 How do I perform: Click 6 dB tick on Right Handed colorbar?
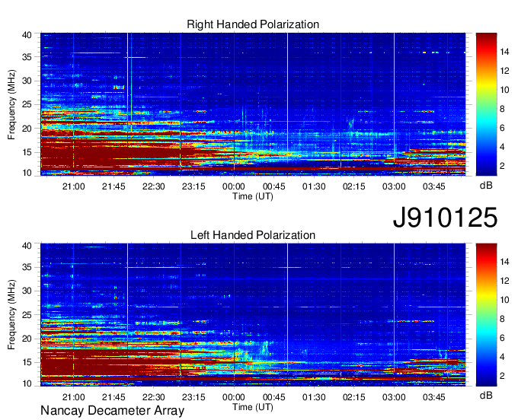click(x=502, y=128)
